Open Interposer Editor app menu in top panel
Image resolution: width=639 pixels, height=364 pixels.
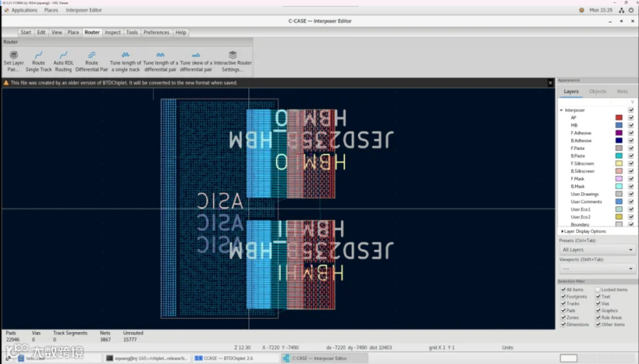84,10
